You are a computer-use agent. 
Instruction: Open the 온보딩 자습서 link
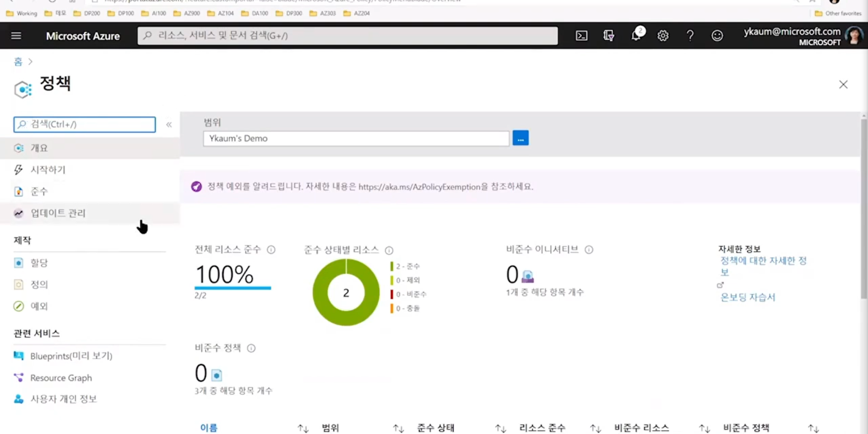point(748,297)
